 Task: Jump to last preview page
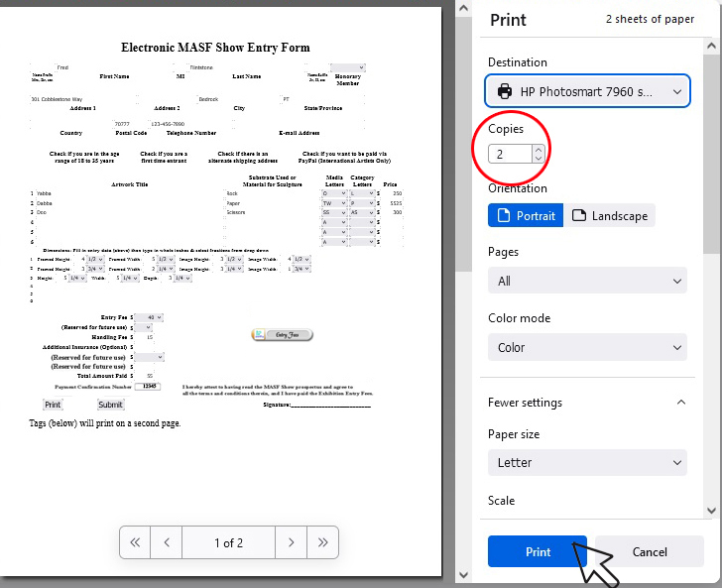coord(322,542)
